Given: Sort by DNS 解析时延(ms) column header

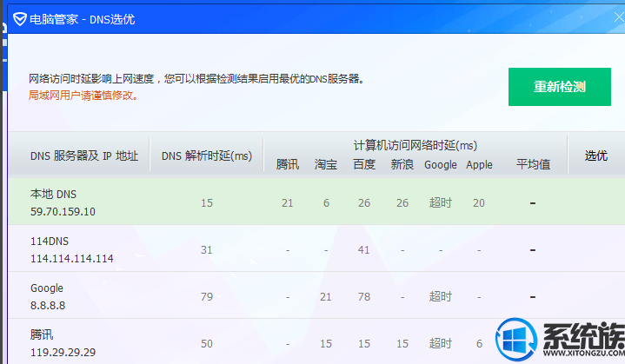Looking at the screenshot, I should point(206,156).
